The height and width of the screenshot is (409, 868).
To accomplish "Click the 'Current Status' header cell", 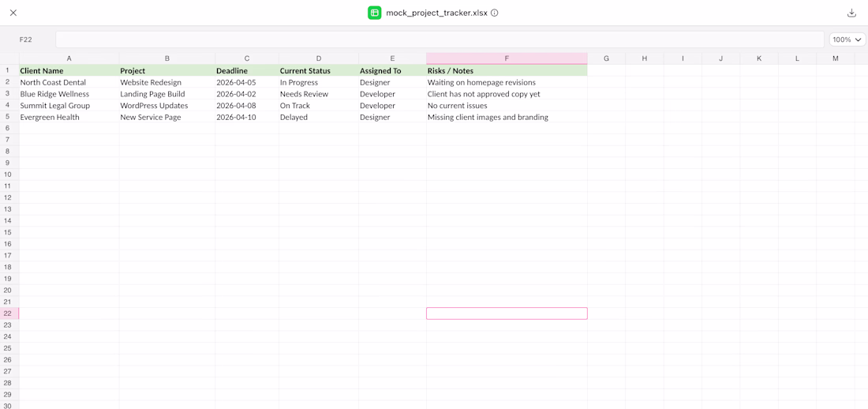I will point(319,70).
